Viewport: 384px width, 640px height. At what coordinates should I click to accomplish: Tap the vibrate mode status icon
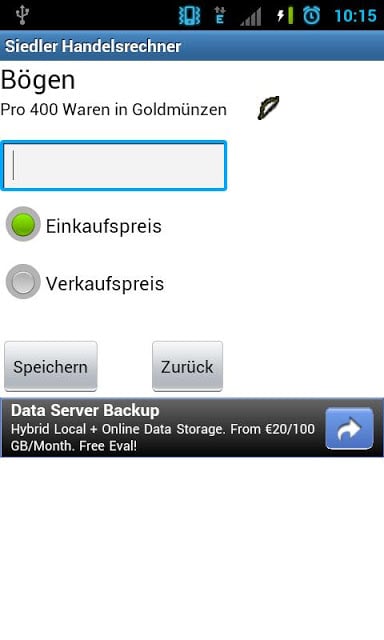pos(189,16)
